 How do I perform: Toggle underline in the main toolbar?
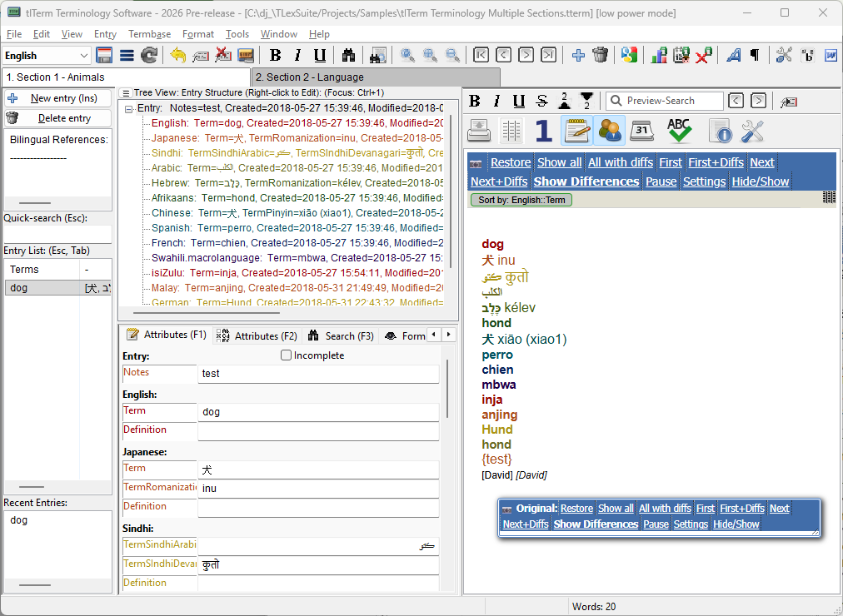pos(320,55)
